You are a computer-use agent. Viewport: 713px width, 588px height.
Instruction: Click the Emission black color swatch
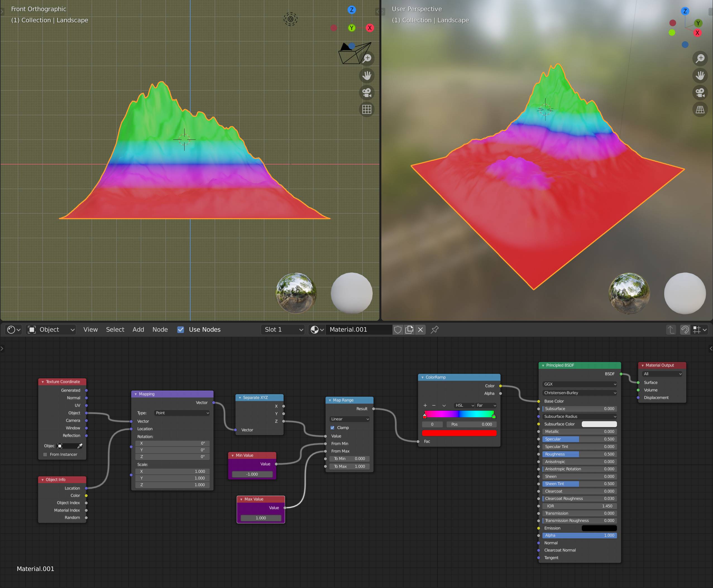click(599, 528)
